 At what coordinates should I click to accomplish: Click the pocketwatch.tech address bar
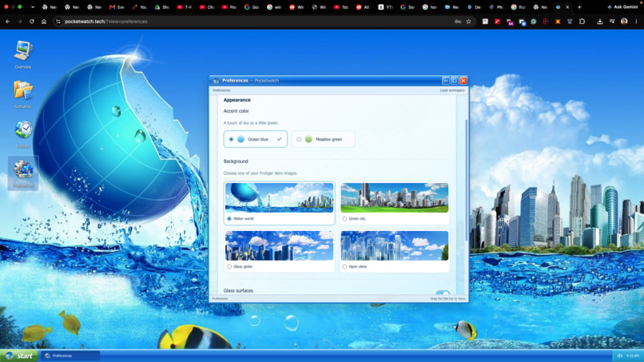click(x=263, y=22)
